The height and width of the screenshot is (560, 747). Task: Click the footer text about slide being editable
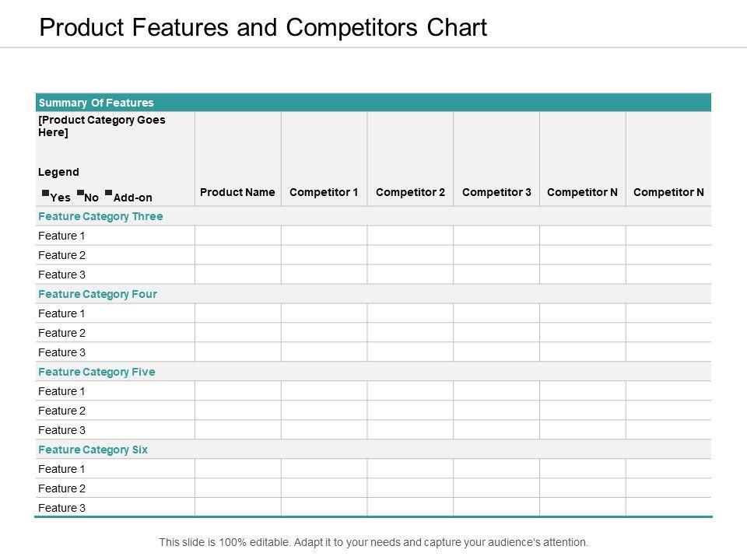[373, 542]
